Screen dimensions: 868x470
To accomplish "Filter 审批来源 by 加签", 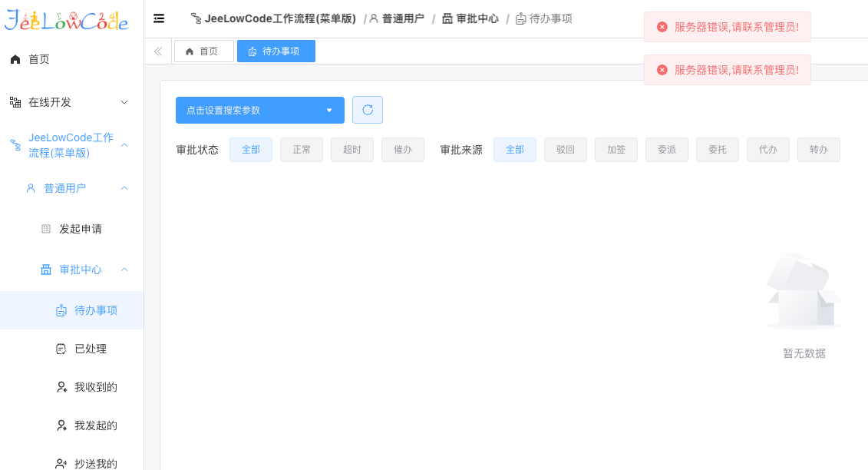I will tap(616, 150).
